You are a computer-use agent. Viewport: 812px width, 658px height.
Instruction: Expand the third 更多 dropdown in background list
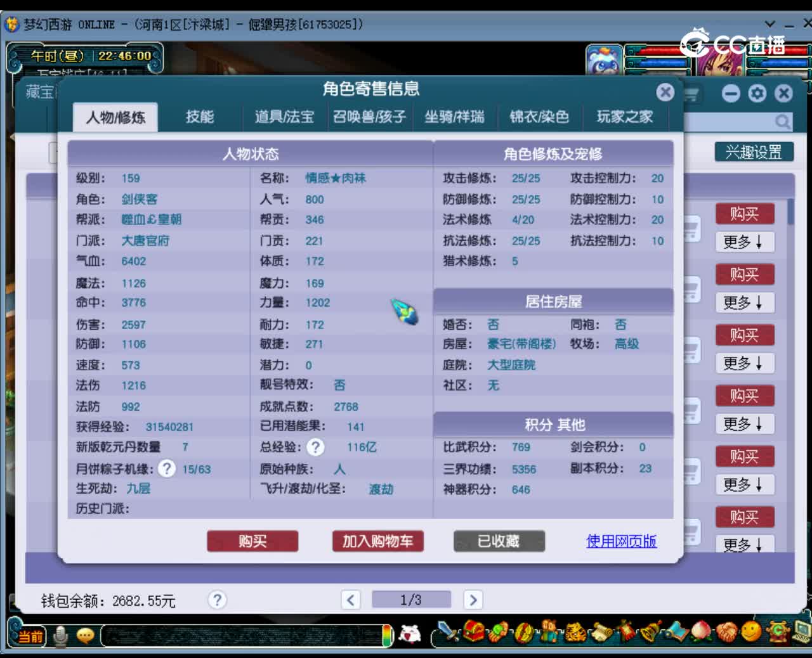tap(745, 364)
